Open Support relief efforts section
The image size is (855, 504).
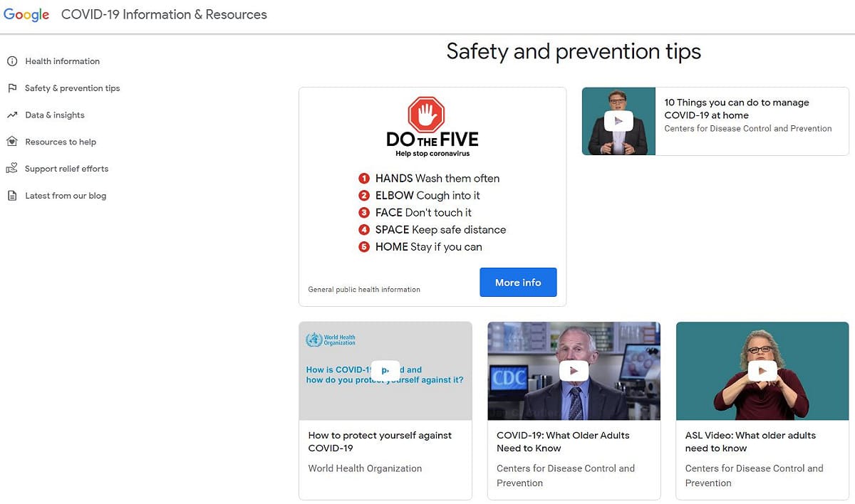[x=67, y=169]
